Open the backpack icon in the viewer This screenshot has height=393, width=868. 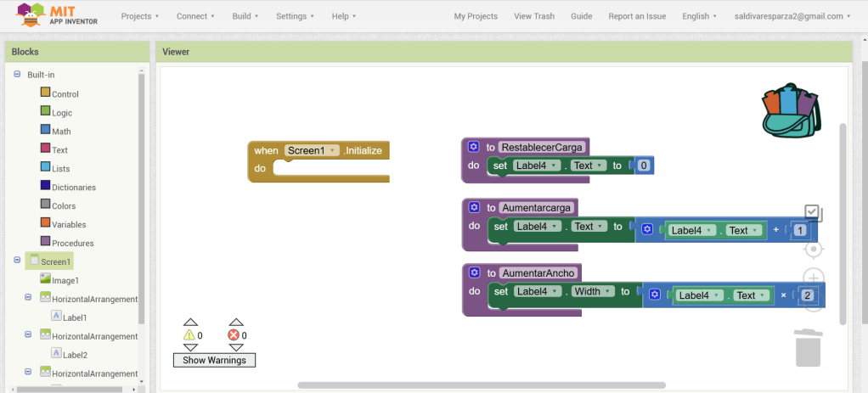[x=791, y=109]
